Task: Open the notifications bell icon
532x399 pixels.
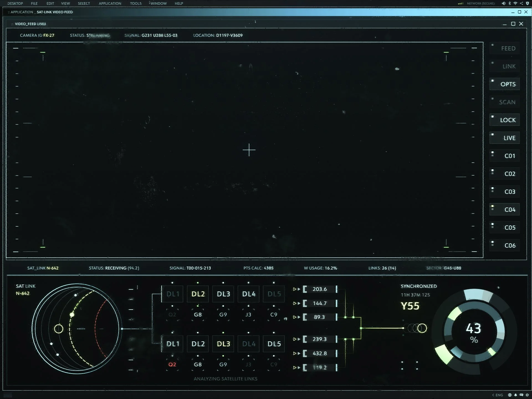Action: 515,395
